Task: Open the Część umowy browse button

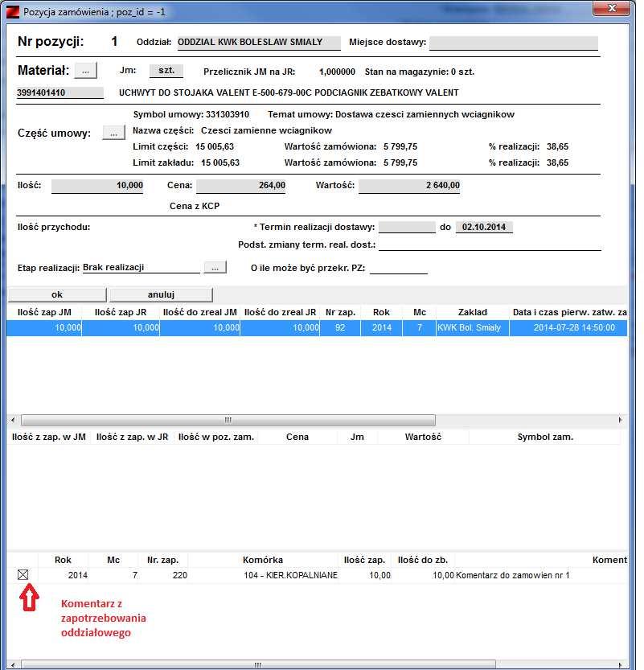Action: point(113,133)
